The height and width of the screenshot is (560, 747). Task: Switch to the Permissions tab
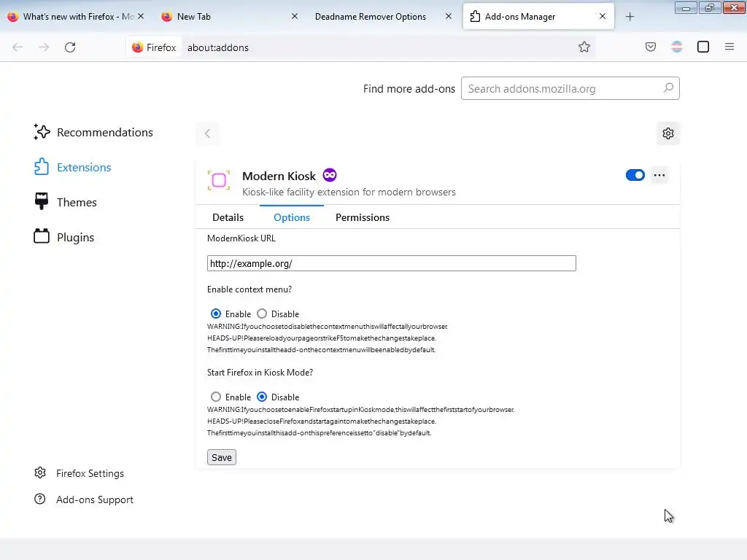coord(362,217)
